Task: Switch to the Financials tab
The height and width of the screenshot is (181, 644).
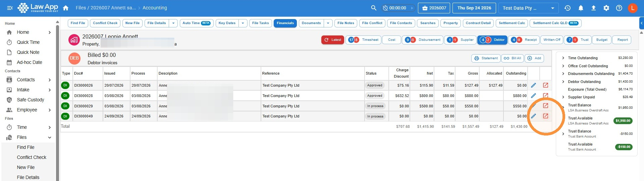Action: click(x=285, y=23)
